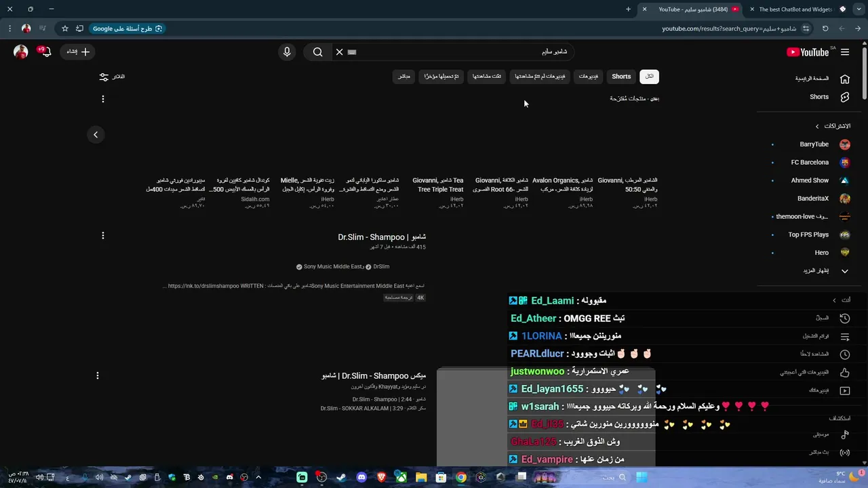This screenshot has height=488, width=868.
Task: Select the Recently uploaded filter chip
Action: (441, 77)
